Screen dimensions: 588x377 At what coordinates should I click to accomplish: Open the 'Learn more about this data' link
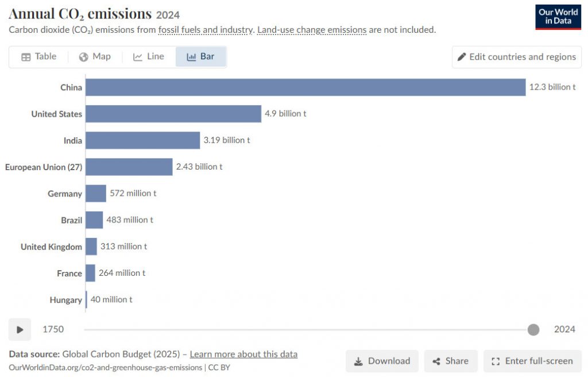click(243, 354)
